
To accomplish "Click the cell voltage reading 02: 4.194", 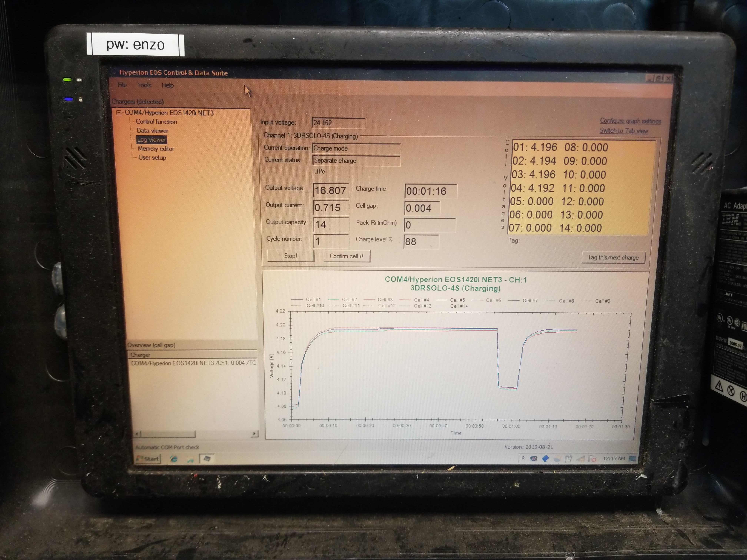I will 534,161.
